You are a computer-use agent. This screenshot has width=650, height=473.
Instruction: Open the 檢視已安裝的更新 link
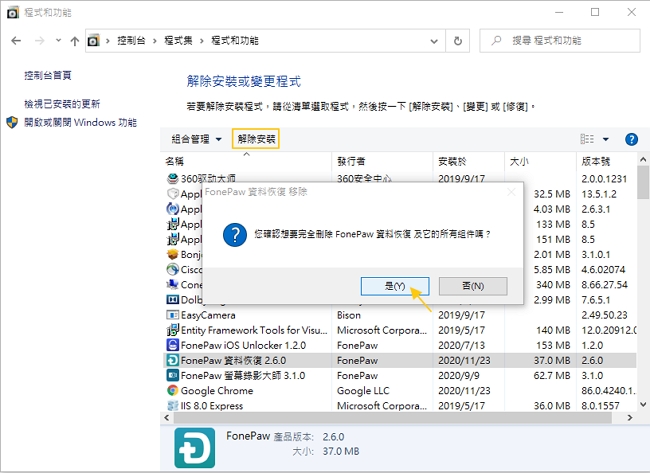(x=62, y=104)
